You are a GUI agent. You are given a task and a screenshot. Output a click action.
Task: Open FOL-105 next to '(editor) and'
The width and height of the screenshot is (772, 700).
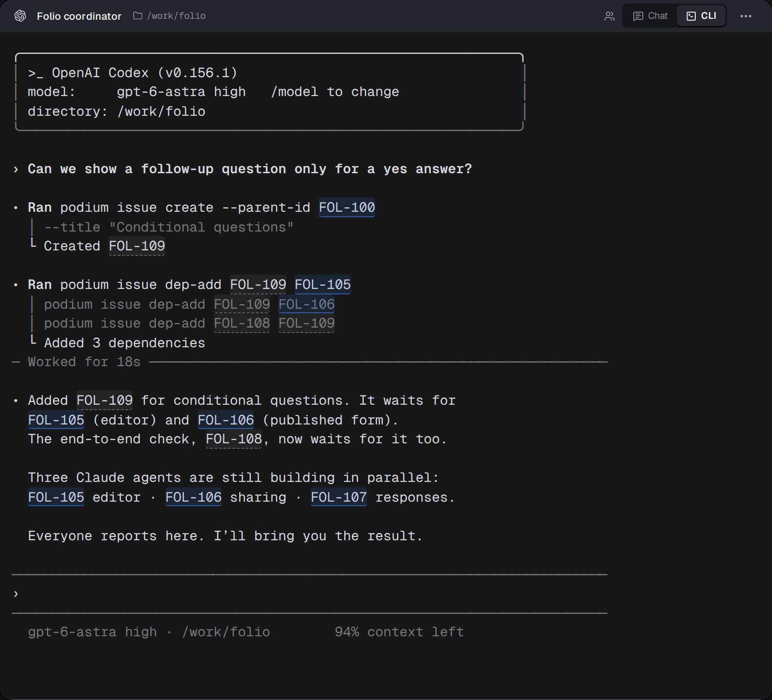click(56, 420)
